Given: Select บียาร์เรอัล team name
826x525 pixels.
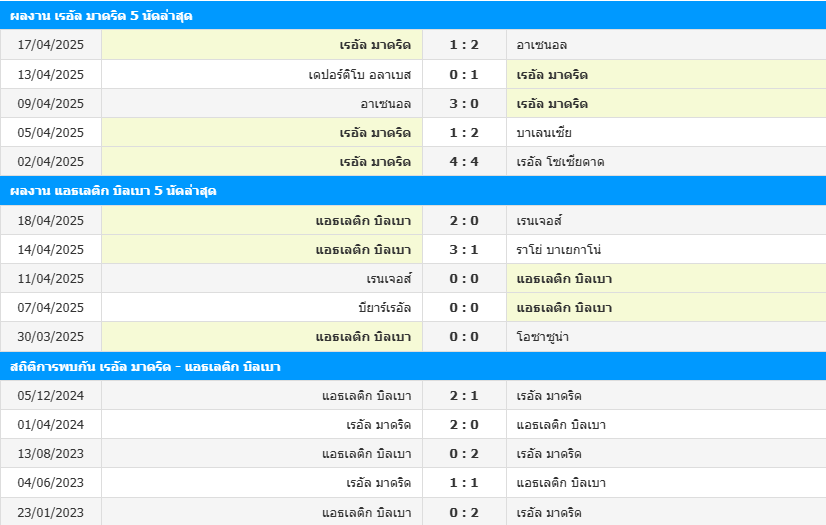Looking at the screenshot, I should pyautogui.click(x=385, y=308).
